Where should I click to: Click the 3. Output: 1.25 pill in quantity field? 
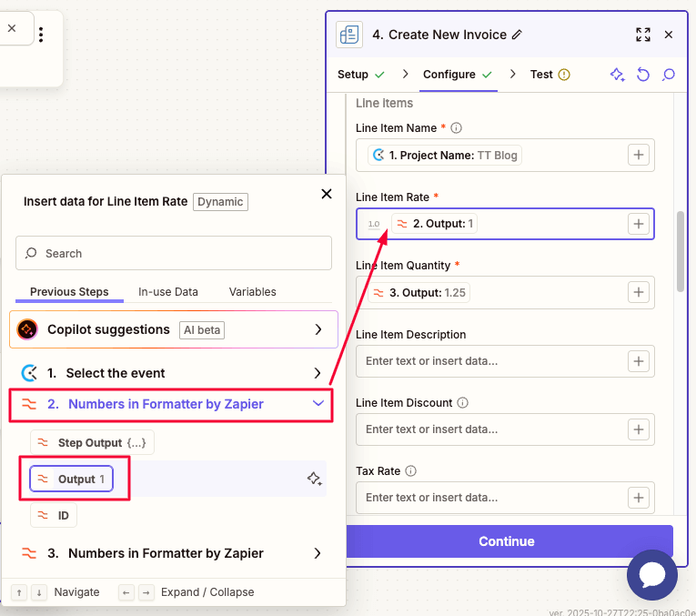tap(419, 293)
